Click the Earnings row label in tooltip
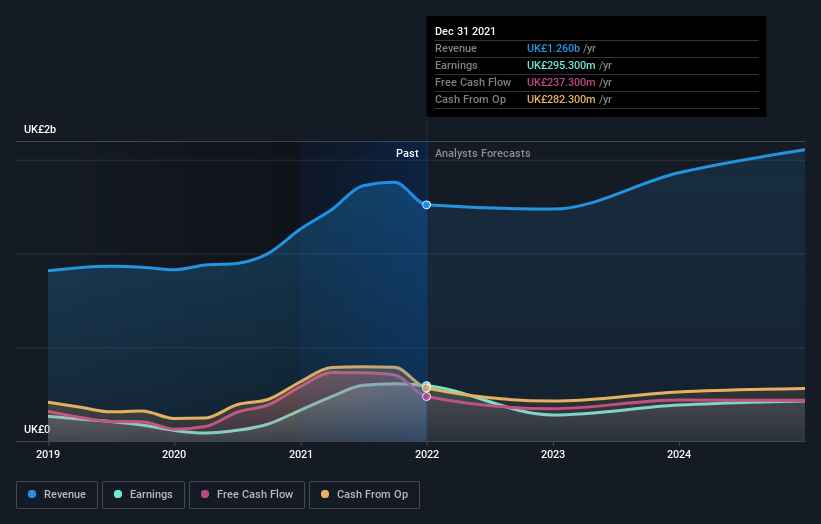This screenshot has height=524, width=821. [x=456, y=65]
